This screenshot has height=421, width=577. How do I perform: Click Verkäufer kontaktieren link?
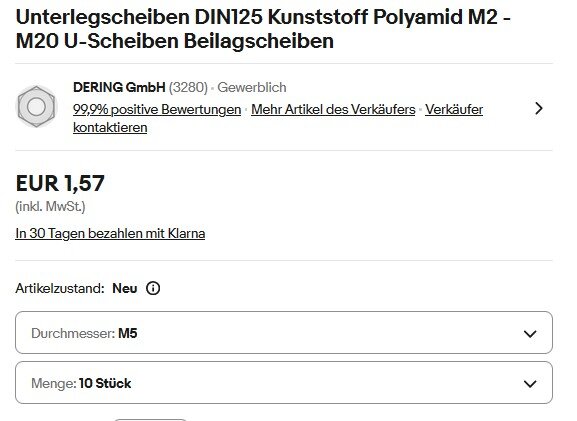278,118
